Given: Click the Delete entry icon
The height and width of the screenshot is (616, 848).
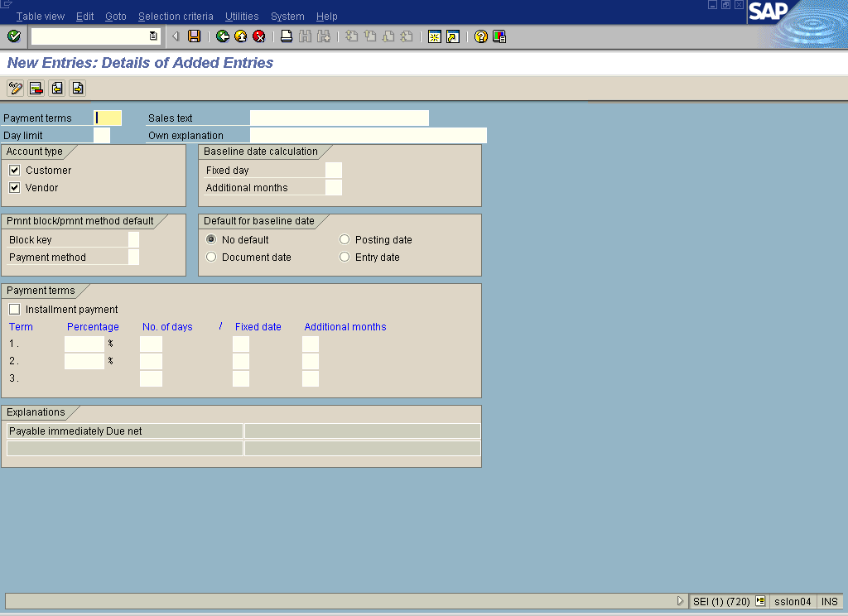Looking at the screenshot, I should click(x=36, y=89).
